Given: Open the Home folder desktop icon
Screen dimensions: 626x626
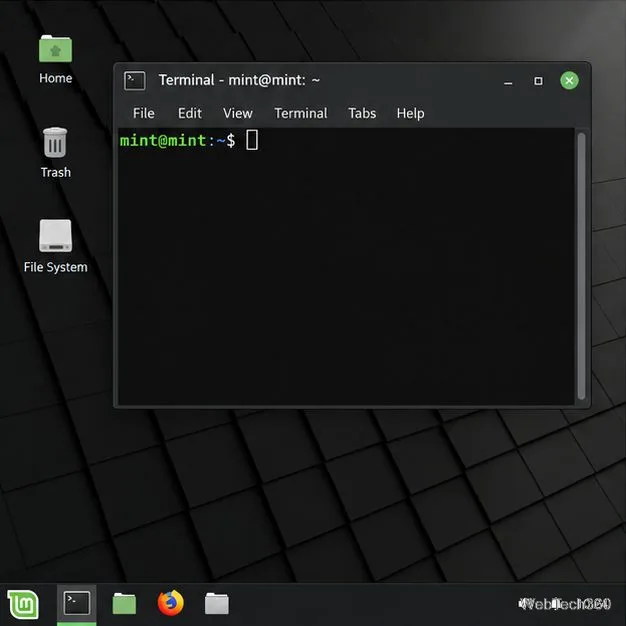Looking at the screenshot, I should pyautogui.click(x=55, y=48).
